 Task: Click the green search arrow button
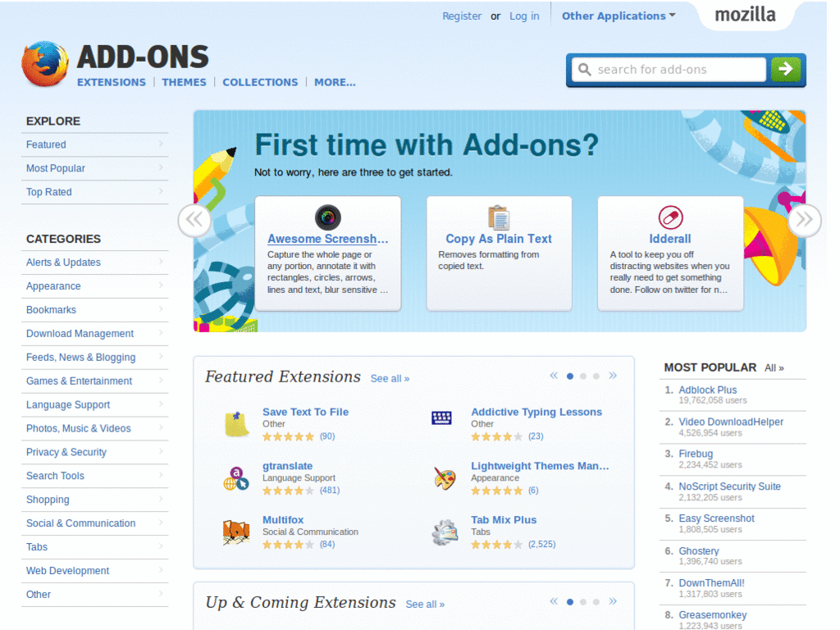[x=785, y=70]
